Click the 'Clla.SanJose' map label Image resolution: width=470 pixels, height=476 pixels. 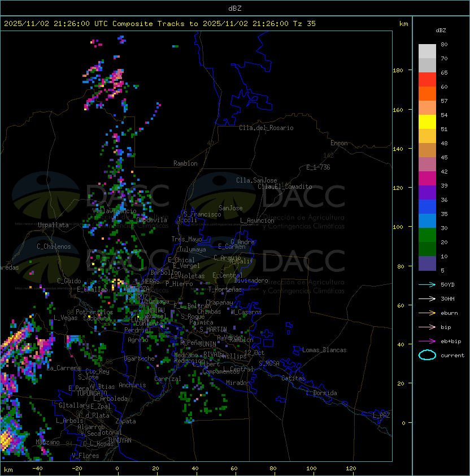[256, 180]
